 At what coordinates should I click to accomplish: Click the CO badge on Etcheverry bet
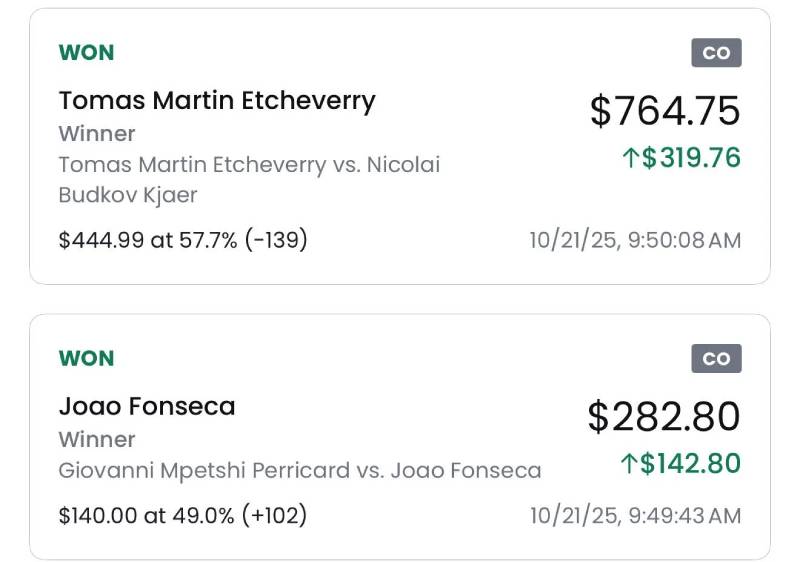pos(716,53)
